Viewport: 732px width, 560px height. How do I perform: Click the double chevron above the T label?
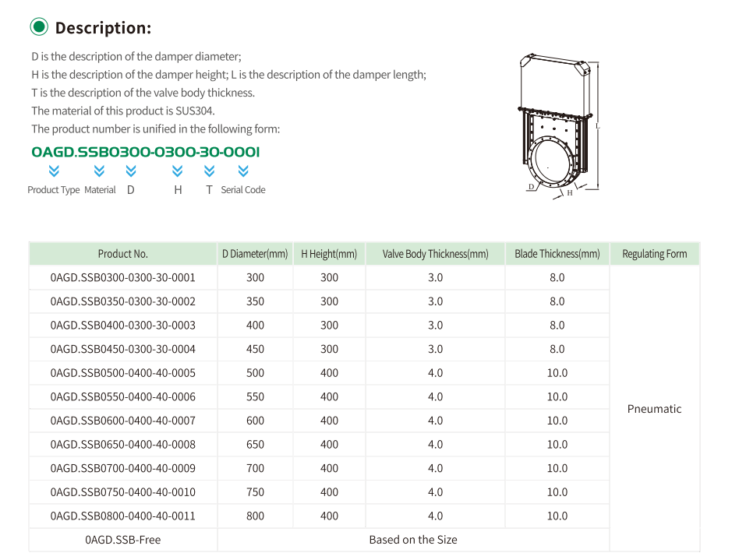point(209,171)
